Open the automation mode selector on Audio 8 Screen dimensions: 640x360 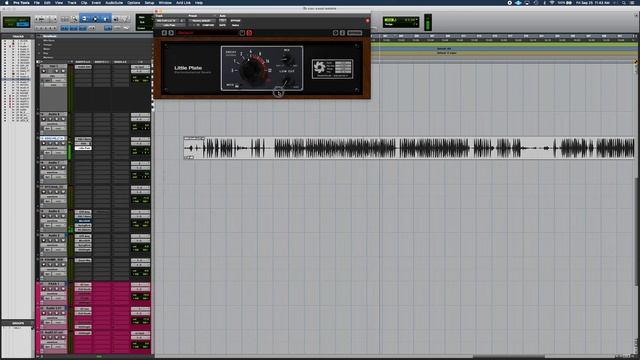(x=58, y=129)
